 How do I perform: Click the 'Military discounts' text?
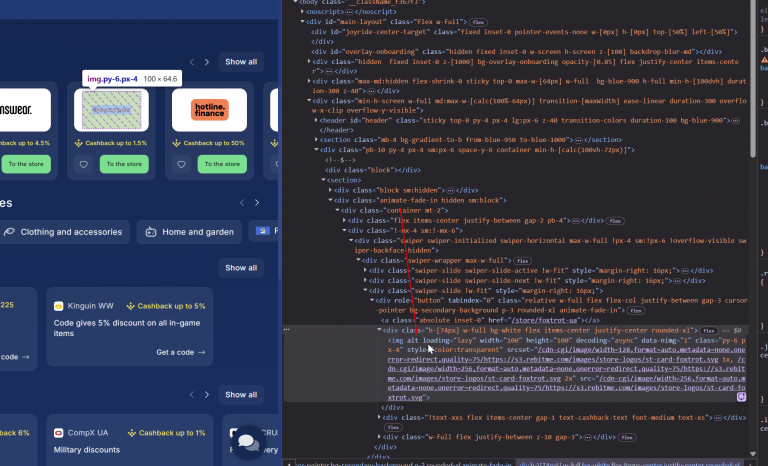87,450
